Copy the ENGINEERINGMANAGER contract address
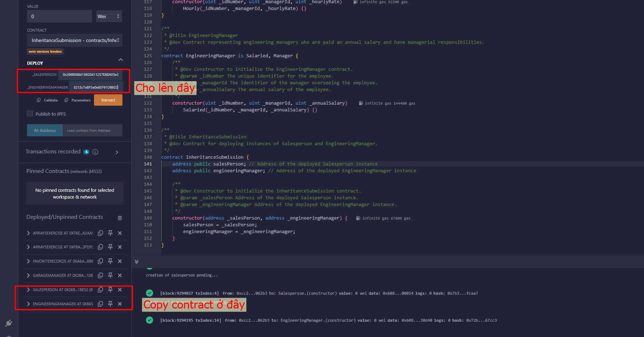644x337 pixels. click(100, 304)
